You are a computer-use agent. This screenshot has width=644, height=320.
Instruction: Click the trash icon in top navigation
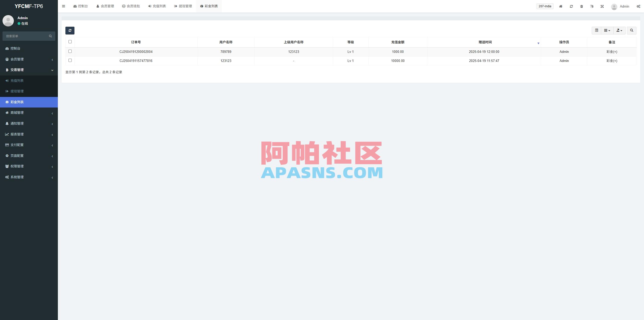pyautogui.click(x=581, y=6)
